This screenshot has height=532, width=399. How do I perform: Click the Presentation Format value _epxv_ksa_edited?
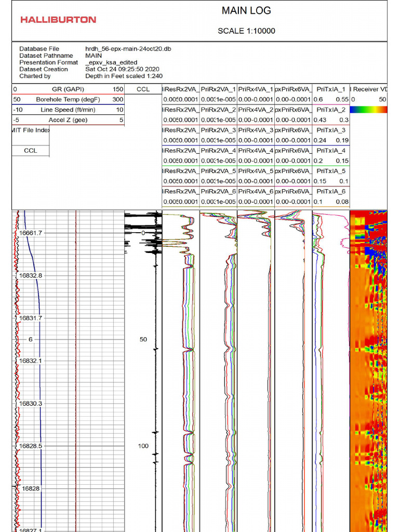pyautogui.click(x=111, y=62)
